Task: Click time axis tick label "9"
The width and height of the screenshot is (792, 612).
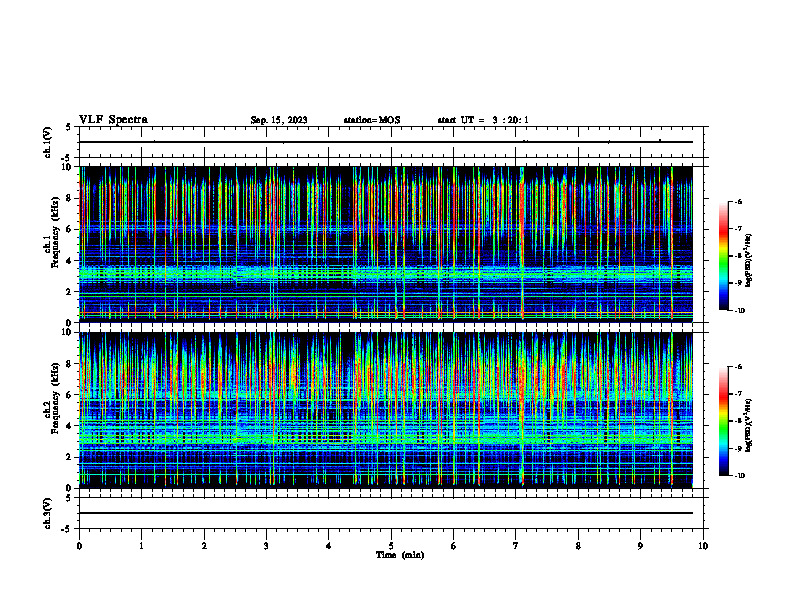Action: point(640,546)
